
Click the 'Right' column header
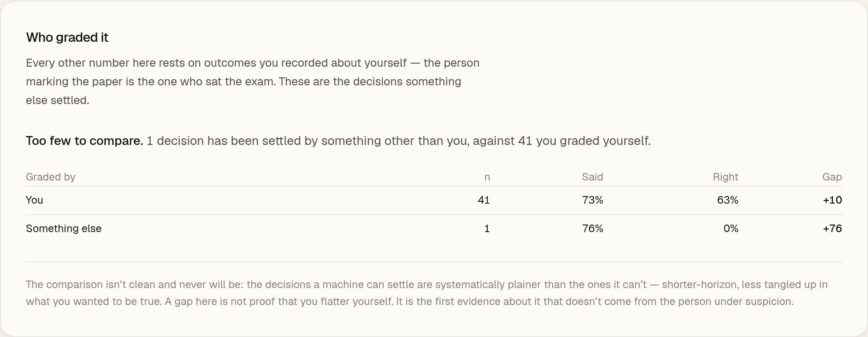pyautogui.click(x=725, y=177)
